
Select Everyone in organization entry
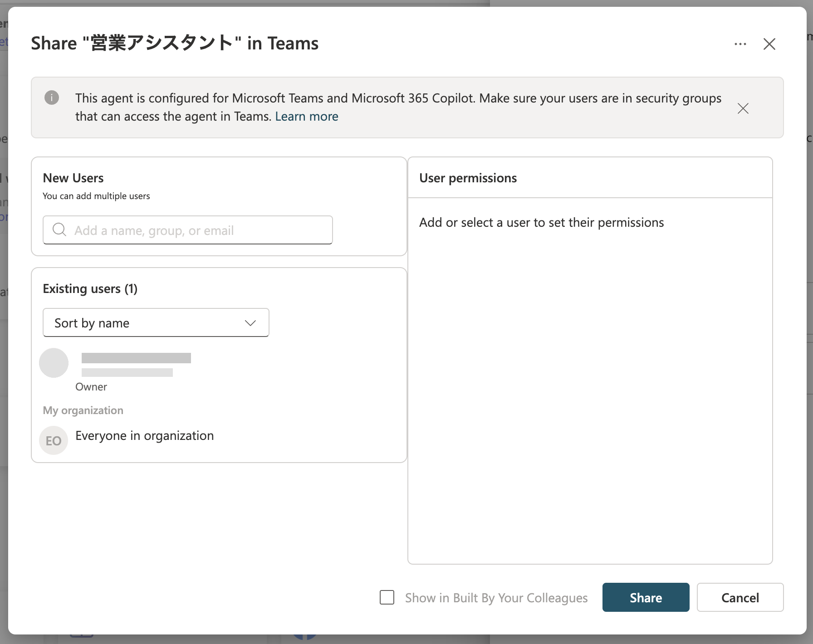144,436
